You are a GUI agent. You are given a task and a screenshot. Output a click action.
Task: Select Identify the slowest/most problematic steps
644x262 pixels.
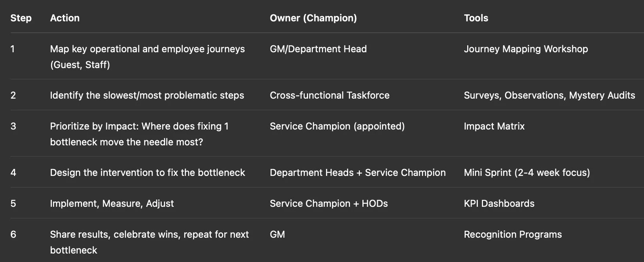click(147, 95)
